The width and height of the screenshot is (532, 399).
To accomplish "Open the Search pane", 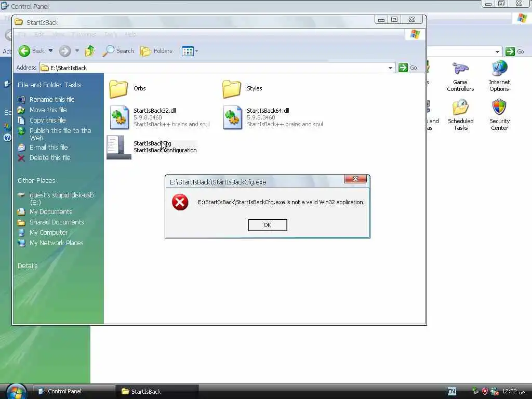I will pyautogui.click(x=118, y=51).
